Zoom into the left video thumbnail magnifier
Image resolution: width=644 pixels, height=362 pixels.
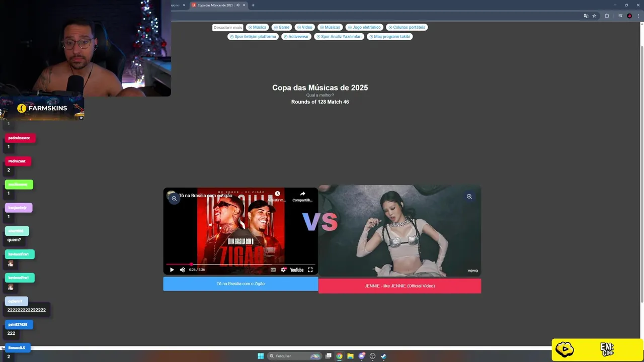tap(174, 199)
